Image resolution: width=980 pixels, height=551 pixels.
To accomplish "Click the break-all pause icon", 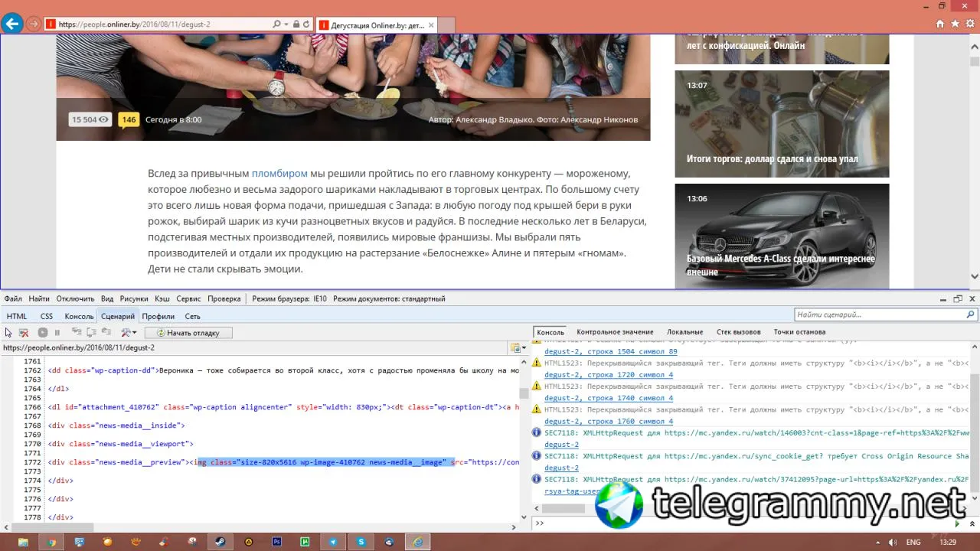I will (57, 333).
